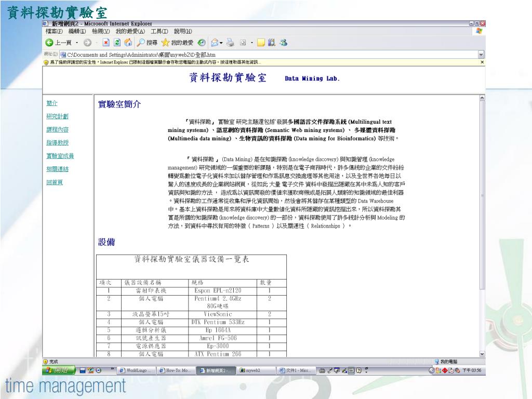
Task: Open the 回首頁 sidebar link
Action: (55, 182)
